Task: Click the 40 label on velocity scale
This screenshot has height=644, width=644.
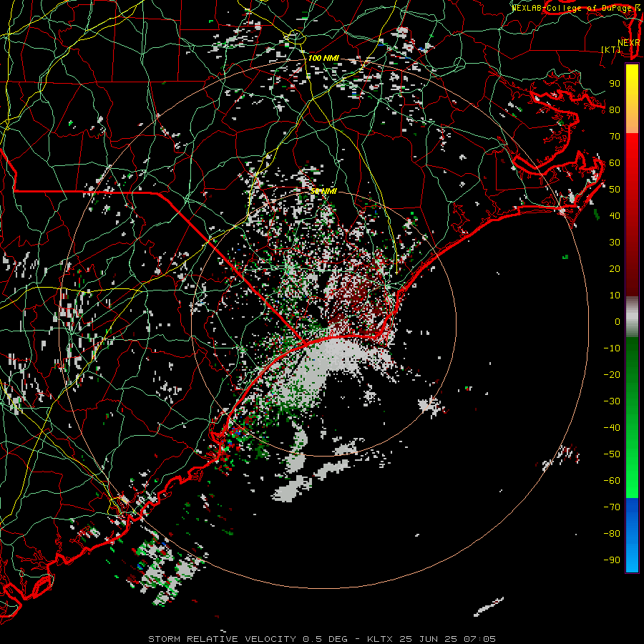Action: click(x=615, y=215)
